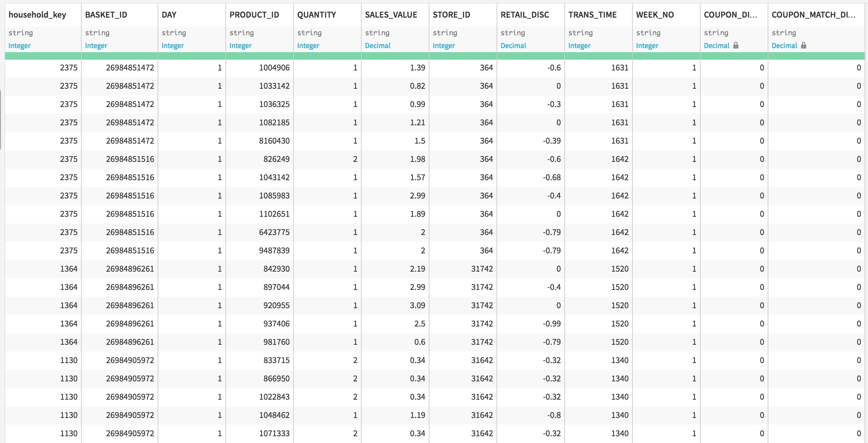The height and width of the screenshot is (443, 868).
Task: Select product ID cell 1043142
Action: point(260,177)
